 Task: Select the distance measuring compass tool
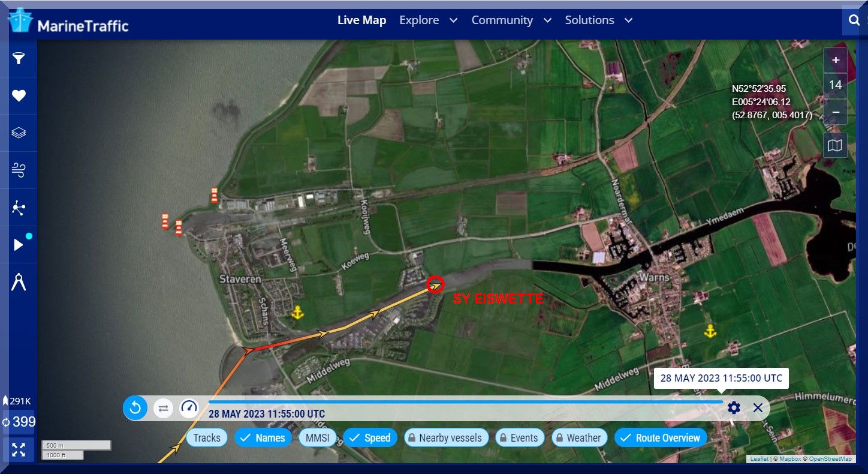tap(19, 282)
